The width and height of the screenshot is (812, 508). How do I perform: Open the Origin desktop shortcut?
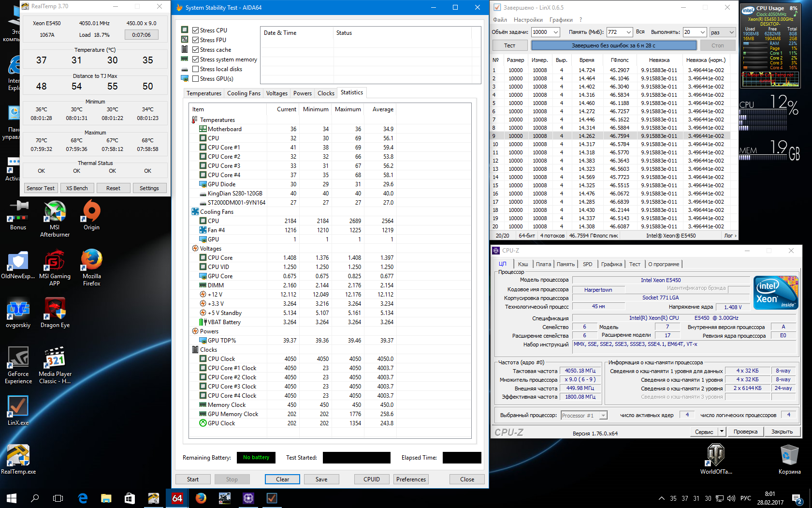(x=91, y=213)
